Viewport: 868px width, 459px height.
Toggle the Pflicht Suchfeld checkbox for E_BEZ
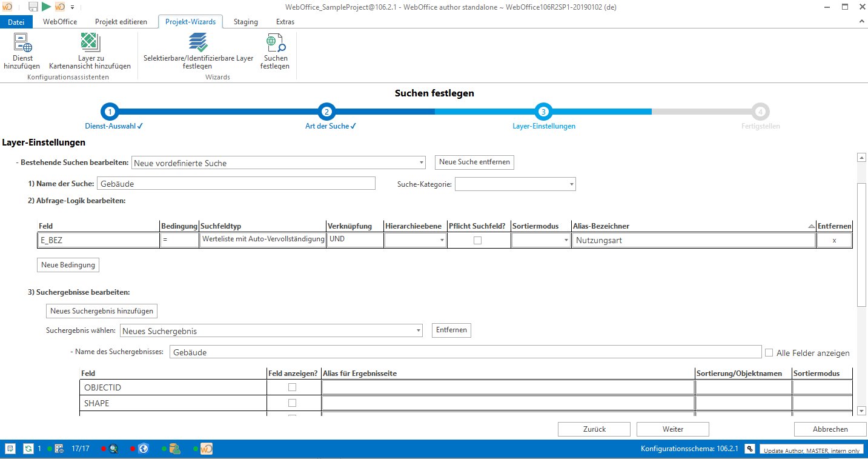pos(477,240)
